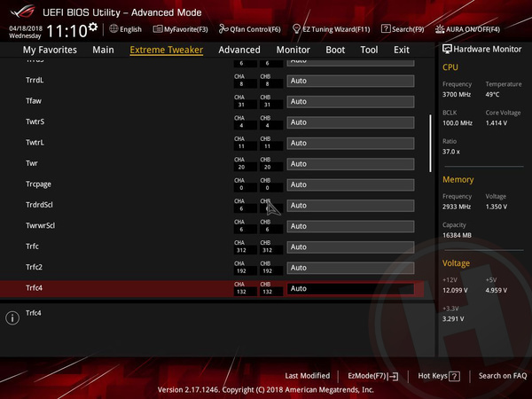Open the Advanced tab
Image resolution: width=532 pixels, height=399 pixels.
point(239,50)
